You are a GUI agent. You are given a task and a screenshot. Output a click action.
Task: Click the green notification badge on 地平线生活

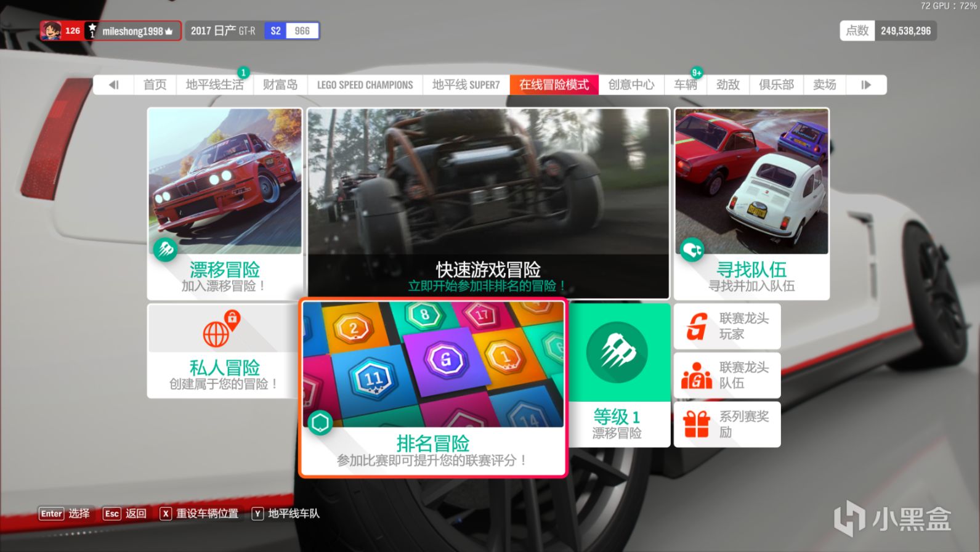pos(243,73)
